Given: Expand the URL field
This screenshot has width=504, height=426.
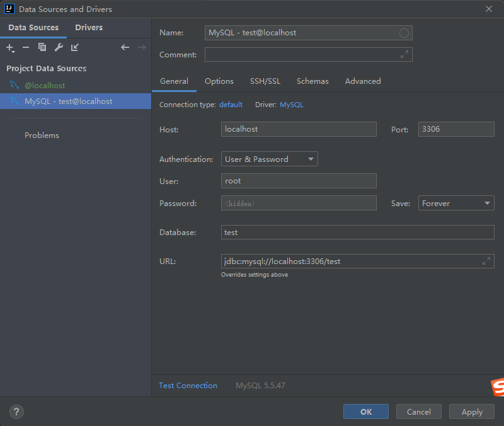Looking at the screenshot, I should tap(486, 261).
